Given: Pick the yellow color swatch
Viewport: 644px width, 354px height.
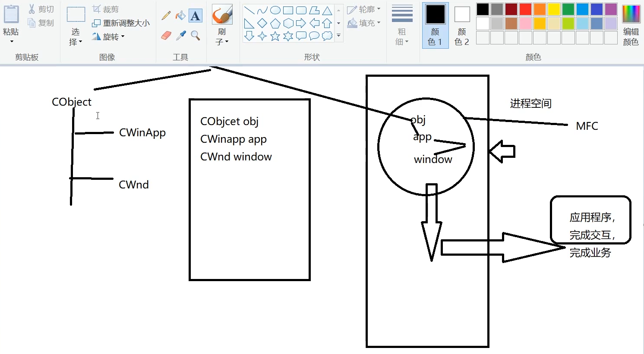Looking at the screenshot, I should [x=554, y=9].
